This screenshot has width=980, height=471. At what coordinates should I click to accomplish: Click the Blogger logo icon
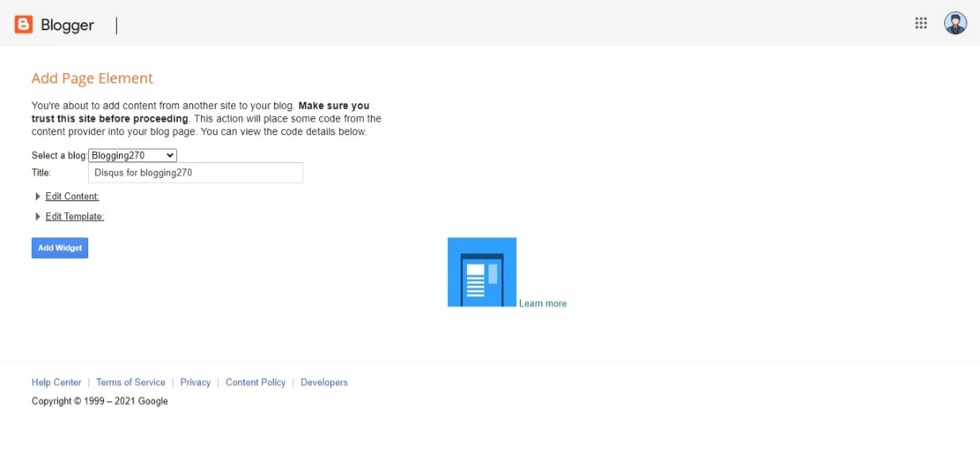(x=24, y=25)
